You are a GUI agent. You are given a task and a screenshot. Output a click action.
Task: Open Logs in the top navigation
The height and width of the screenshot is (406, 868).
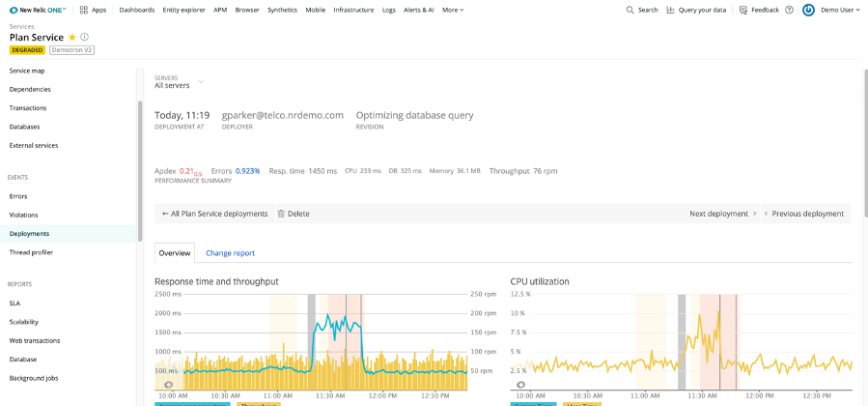point(388,10)
